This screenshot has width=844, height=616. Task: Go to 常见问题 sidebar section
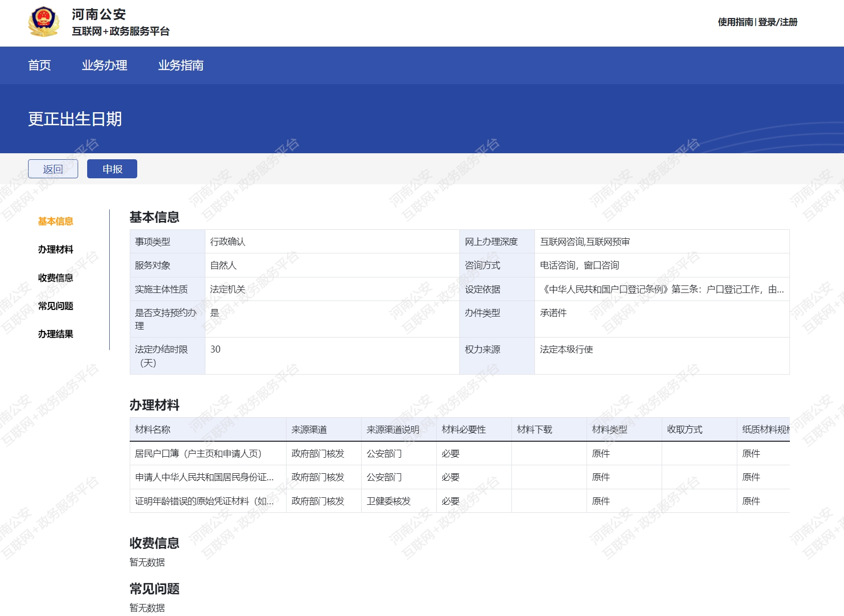[56, 306]
